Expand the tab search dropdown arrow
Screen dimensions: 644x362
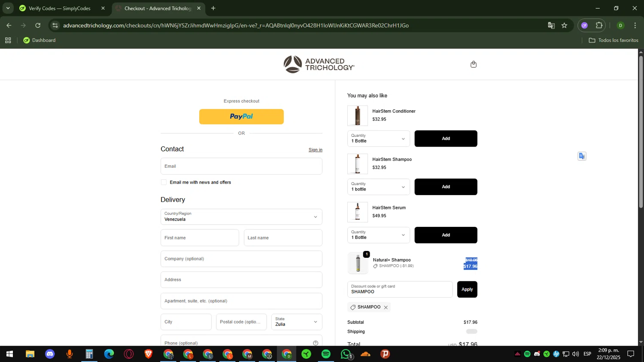tap(8, 8)
